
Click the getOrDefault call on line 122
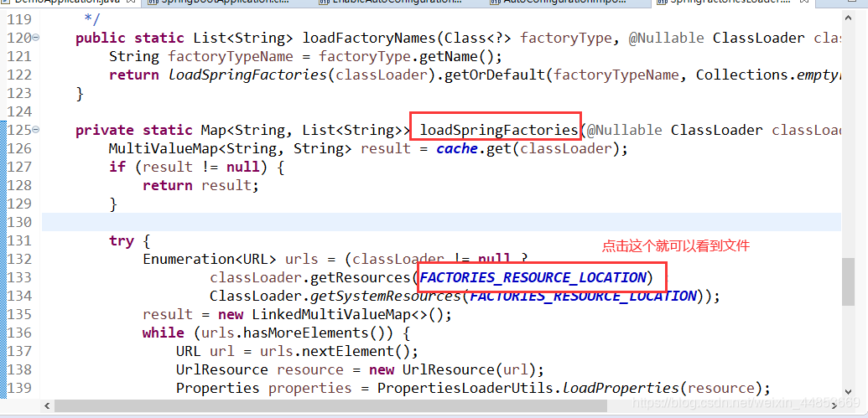(x=494, y=75)
